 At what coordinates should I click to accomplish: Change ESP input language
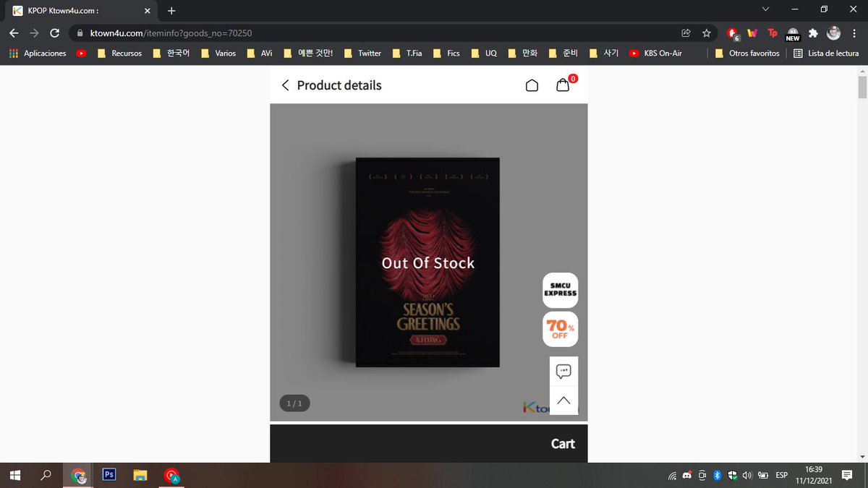tap(782, 476)
